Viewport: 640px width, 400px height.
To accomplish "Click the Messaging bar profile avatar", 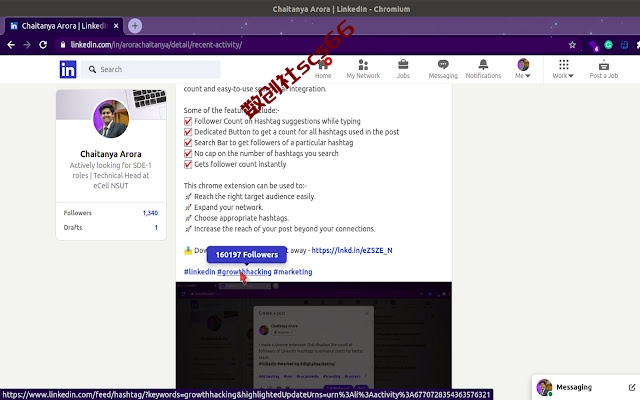I will coord(544,387).
